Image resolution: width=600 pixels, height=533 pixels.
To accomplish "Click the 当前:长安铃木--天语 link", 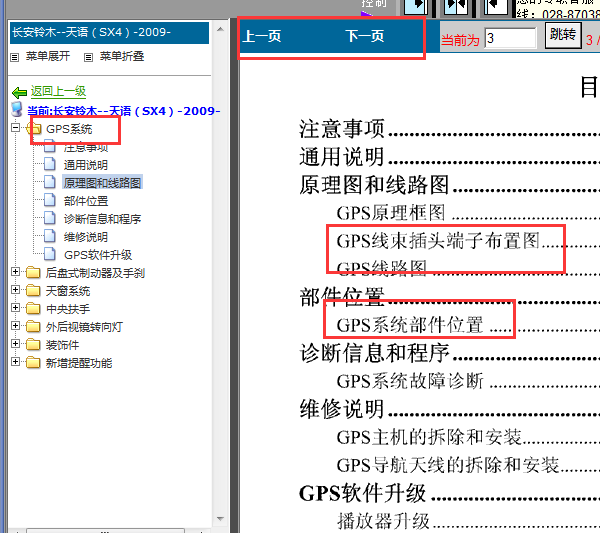I will tap(124, 111).
